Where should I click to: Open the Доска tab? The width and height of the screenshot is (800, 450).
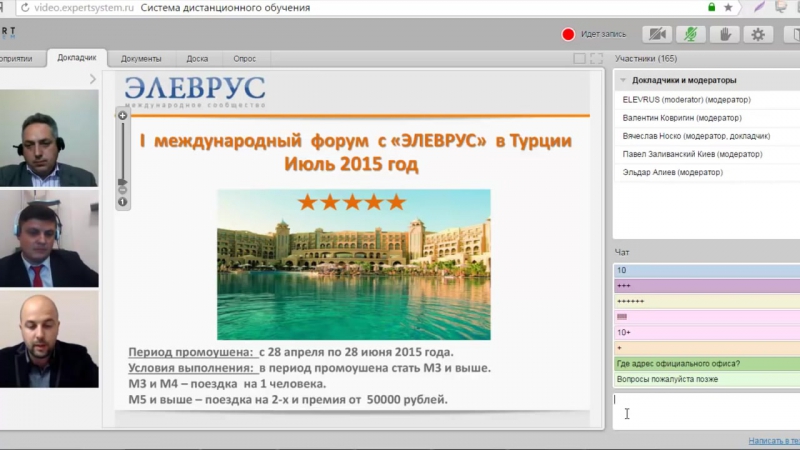click(x=197, y=59)
